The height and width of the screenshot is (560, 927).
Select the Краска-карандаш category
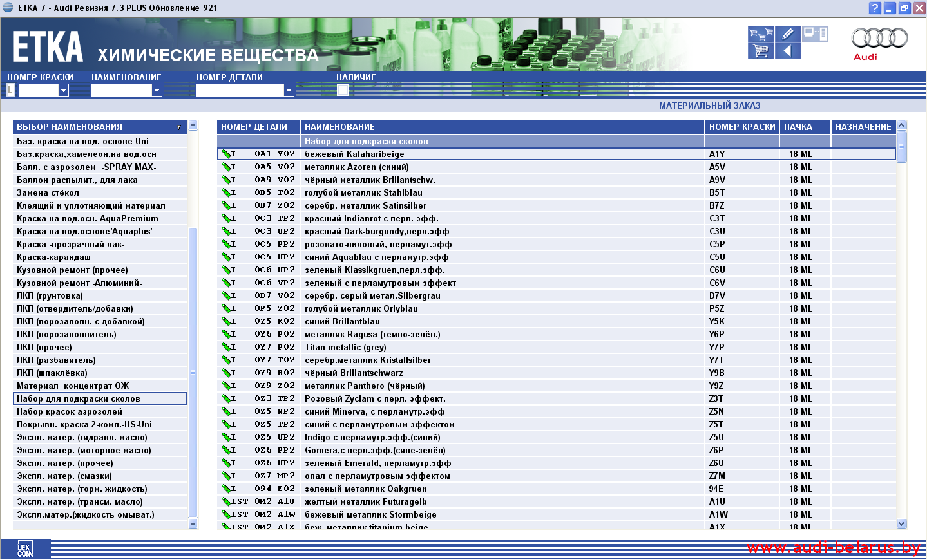pyautogui.click(x=100, y=257)
